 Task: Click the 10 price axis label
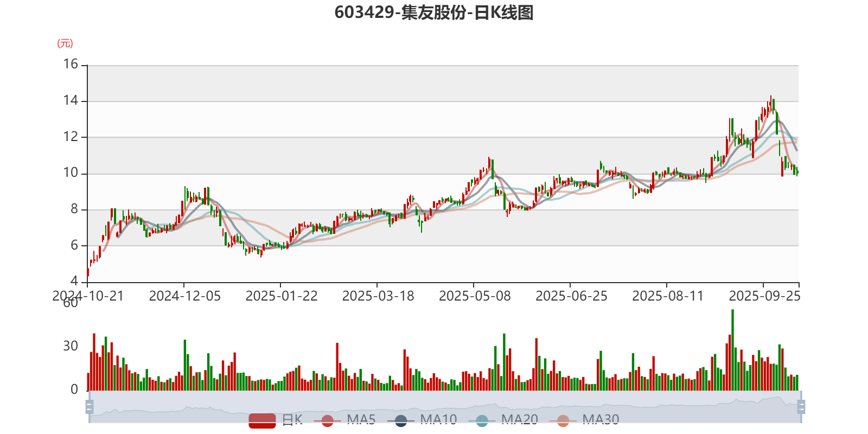pyautogui.click(x=71, y=173)
